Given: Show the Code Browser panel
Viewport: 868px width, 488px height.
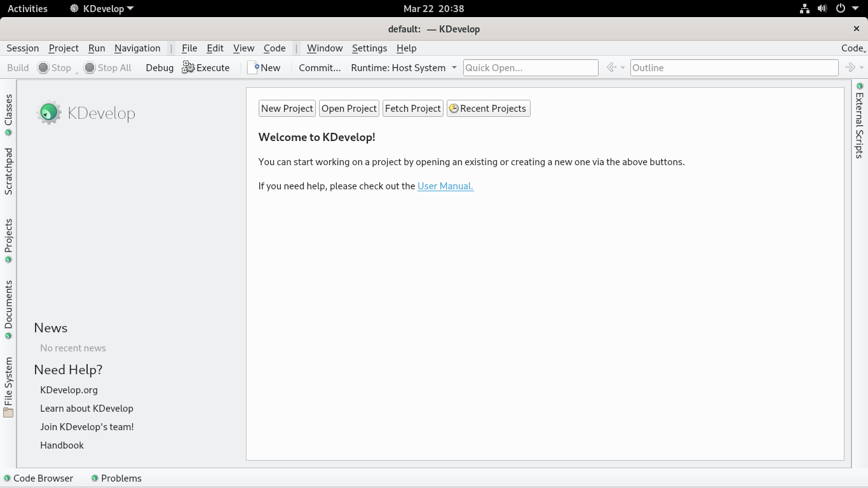Looking at the screenshot, I should click(38, 478).
